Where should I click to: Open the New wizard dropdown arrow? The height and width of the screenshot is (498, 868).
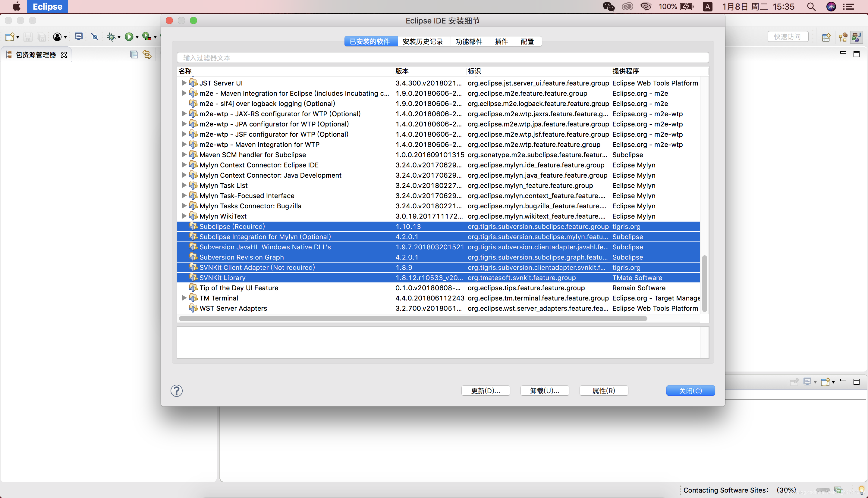(x=18, y=37)
